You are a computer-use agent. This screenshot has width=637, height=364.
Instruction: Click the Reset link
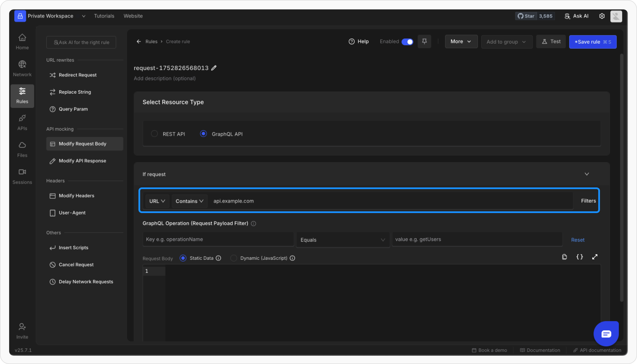[x=577, y=240]
